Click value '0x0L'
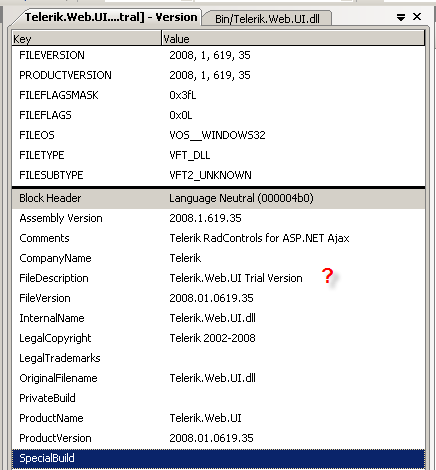Viewport: 436px width, 470px height. click(181, 115)
